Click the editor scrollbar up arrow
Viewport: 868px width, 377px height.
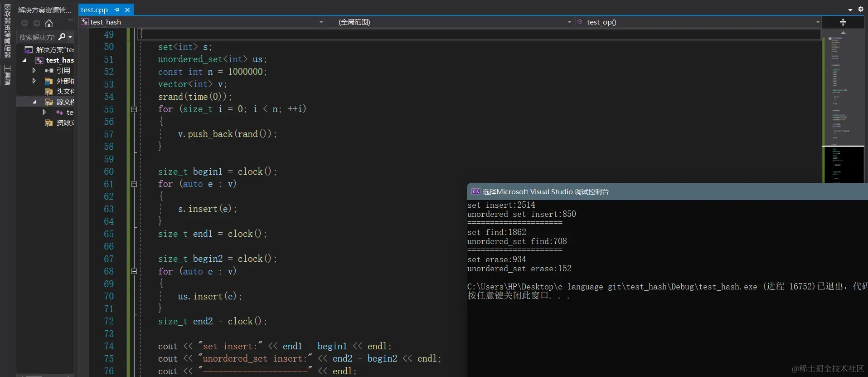(x=843, y=33)
